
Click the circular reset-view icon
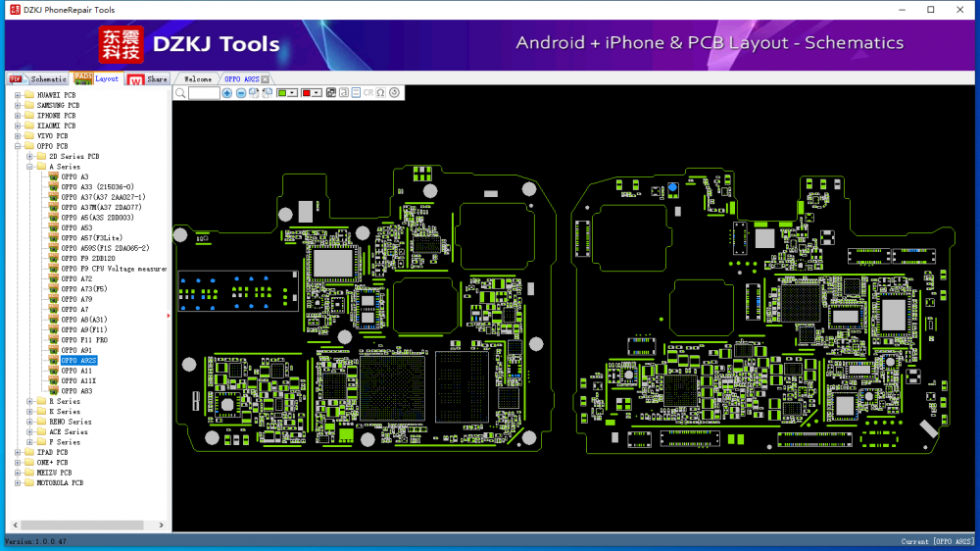click(x=394, y=93)
